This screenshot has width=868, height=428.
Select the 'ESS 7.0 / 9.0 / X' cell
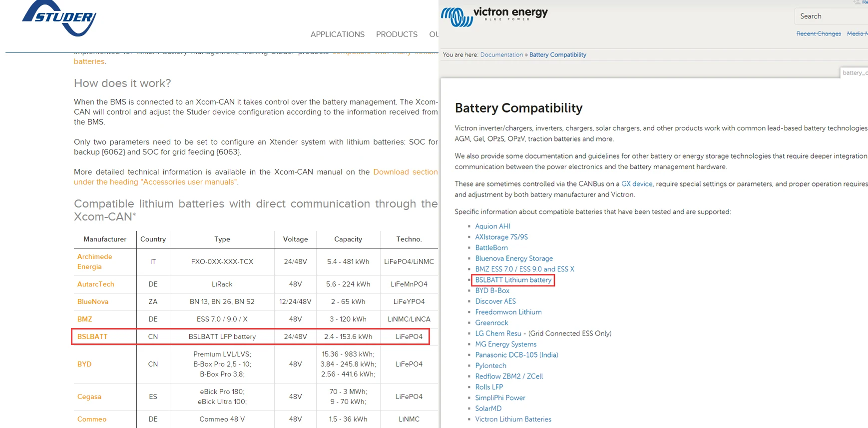point(222,319)
